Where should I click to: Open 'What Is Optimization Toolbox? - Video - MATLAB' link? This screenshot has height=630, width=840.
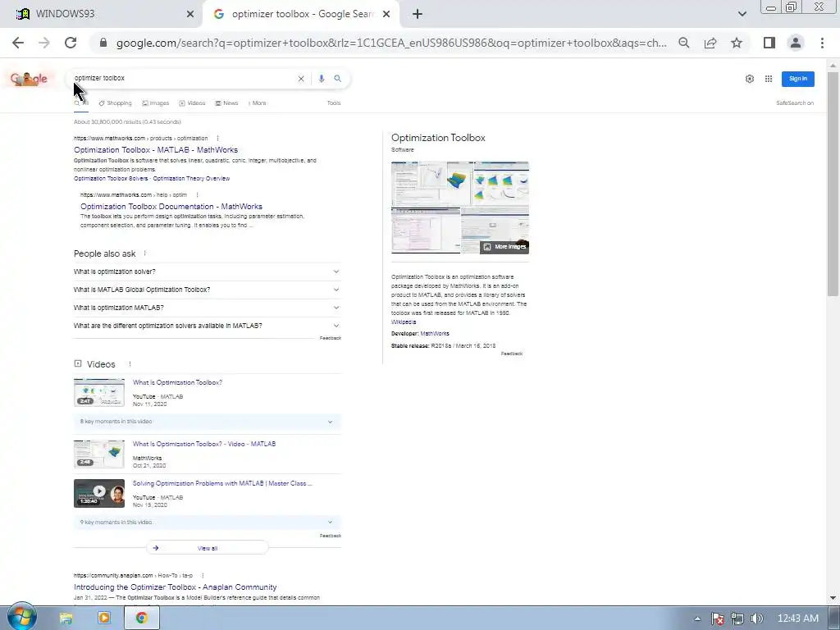pos(204,444)
